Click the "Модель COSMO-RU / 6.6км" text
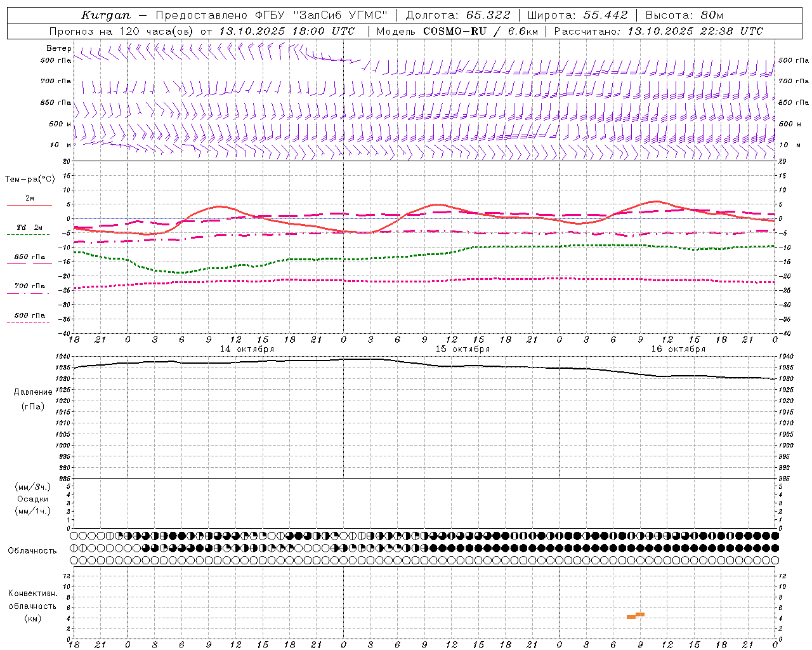Image resolution: width=812 pixels, height=650 pixels. pyautogui.click(x=457, y=31)
